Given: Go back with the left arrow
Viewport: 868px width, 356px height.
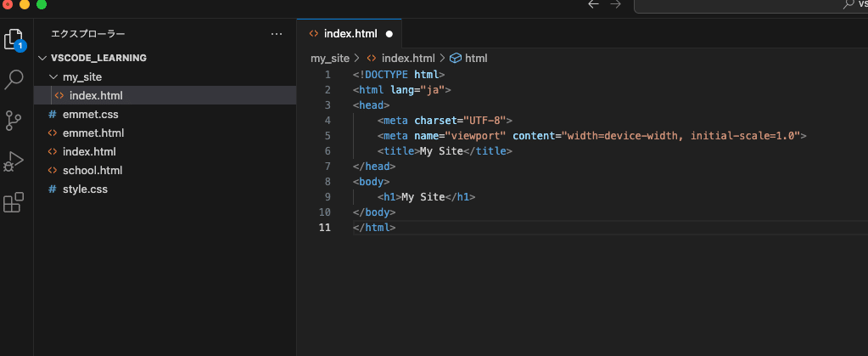Looking at the screenshot, I should [x=593, y=4].
